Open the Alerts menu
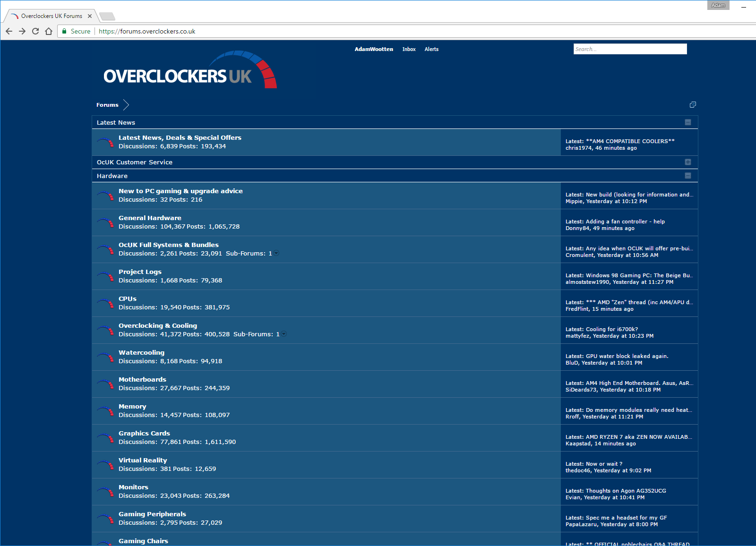Screen dimensions: 756x546 [x=431, y=49]
